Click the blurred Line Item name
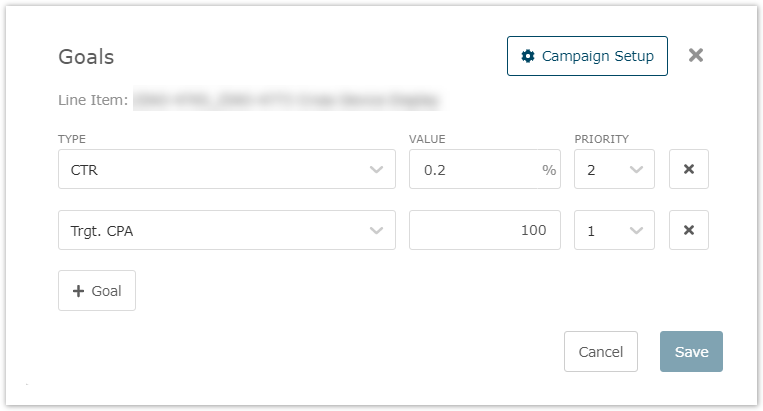 (x=288, y=101)
